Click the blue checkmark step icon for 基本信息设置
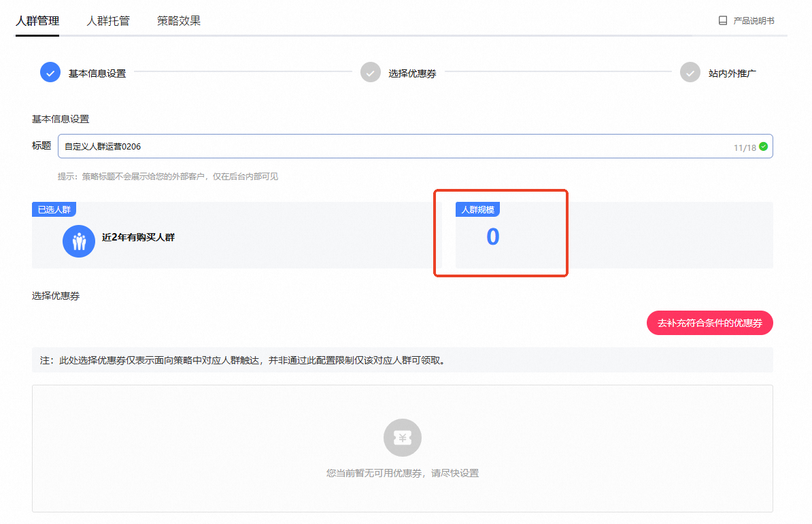This screenshot has width=812, height=524. coord(50,73)
